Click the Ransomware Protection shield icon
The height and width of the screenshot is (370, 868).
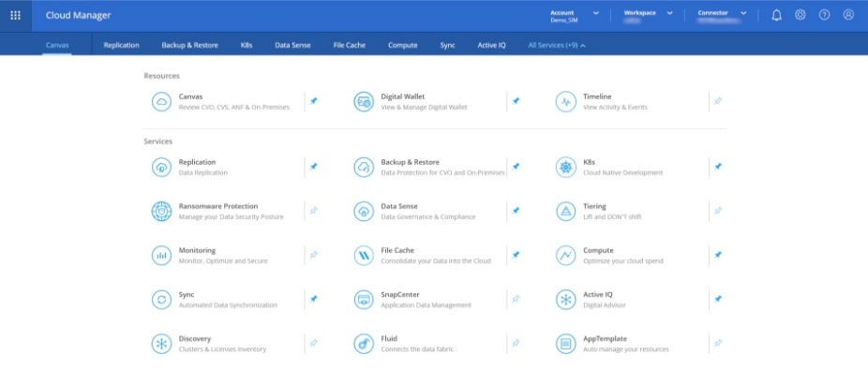(161, 212)
